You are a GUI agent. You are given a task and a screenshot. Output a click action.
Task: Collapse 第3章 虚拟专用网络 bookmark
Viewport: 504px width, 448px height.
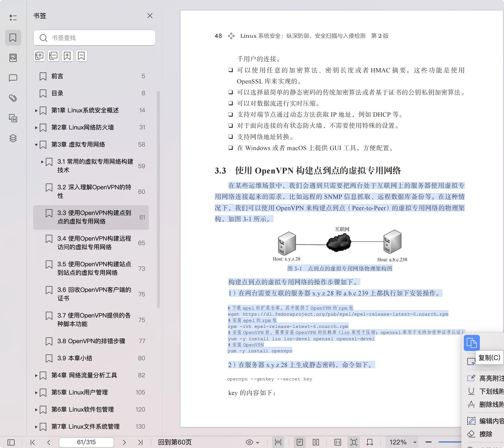36,145
